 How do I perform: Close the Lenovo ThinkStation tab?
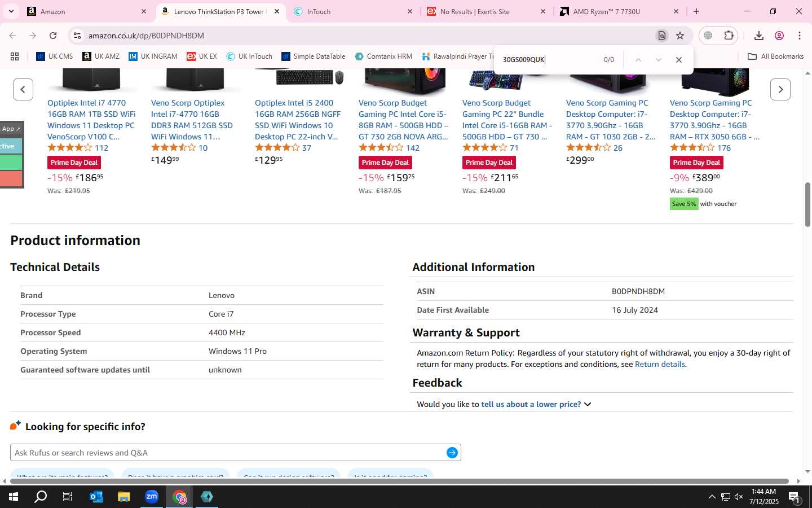[277, 11]
